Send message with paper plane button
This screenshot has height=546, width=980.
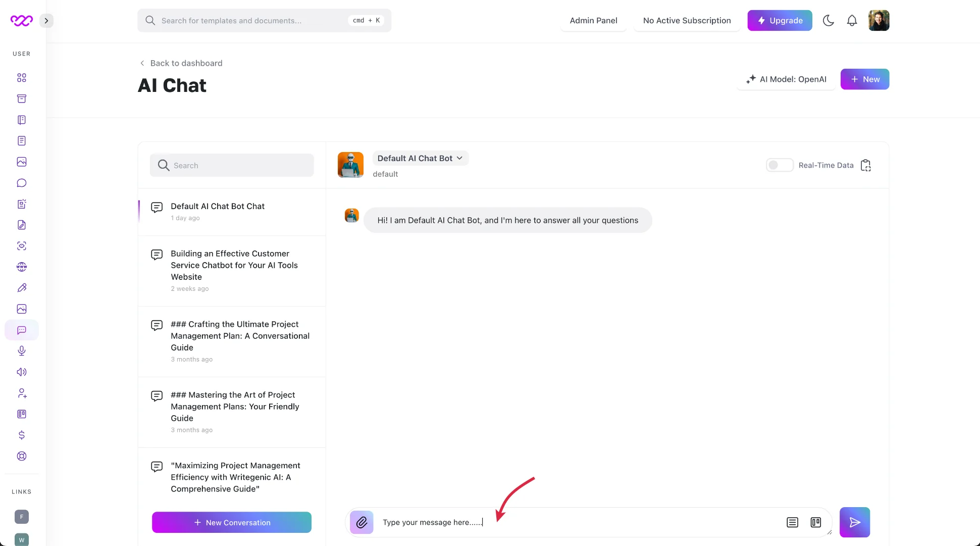854,522
